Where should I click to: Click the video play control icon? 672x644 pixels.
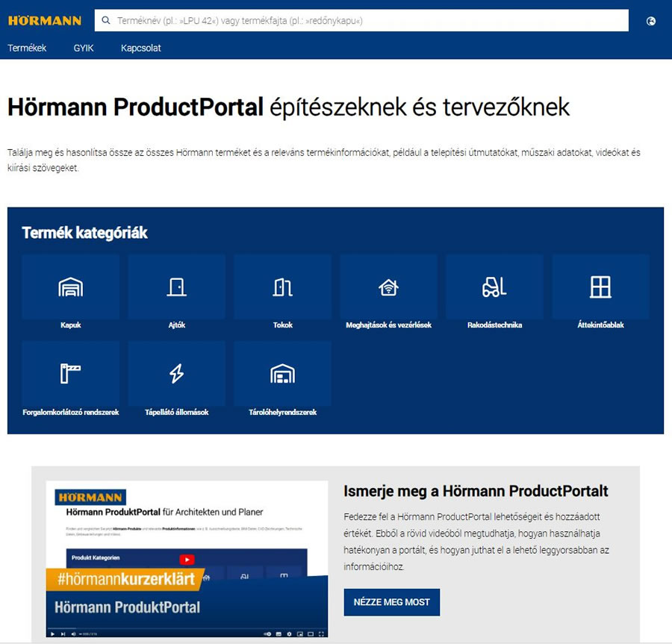point(52,634)
